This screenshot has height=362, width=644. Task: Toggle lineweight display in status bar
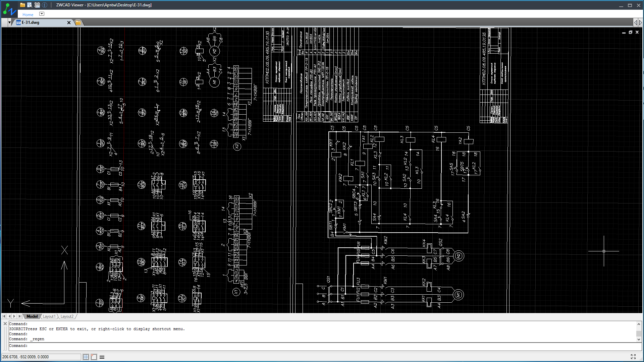102,357
